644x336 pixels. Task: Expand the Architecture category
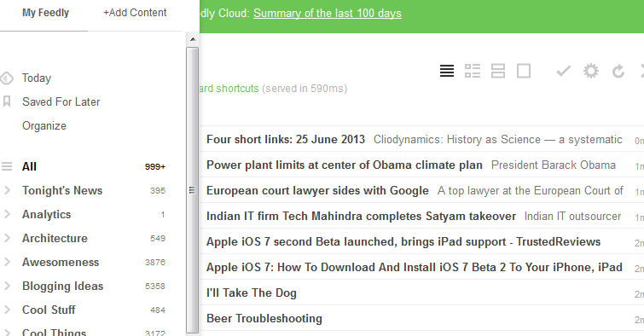(7, 238)
